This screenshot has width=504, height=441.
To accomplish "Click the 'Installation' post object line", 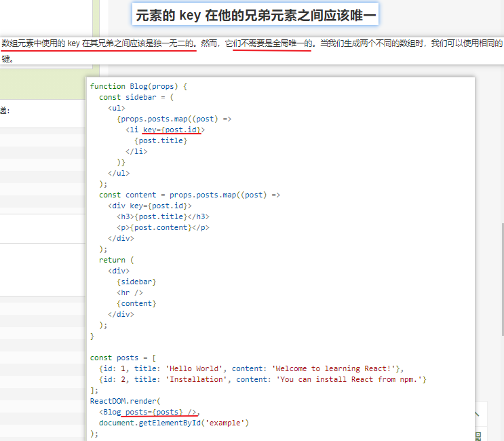I will 263,380.
